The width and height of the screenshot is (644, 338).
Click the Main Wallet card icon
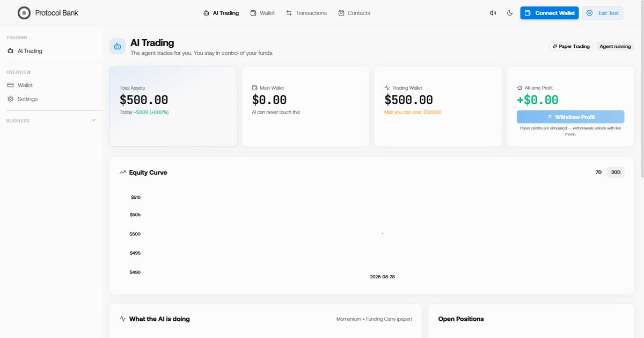click(255, 88)
